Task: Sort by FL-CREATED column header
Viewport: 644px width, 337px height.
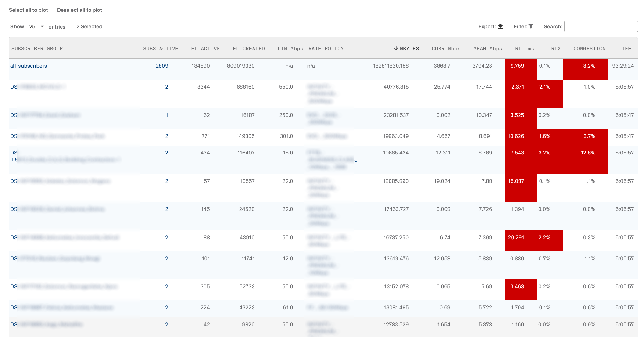Action: tap(249, 49)
